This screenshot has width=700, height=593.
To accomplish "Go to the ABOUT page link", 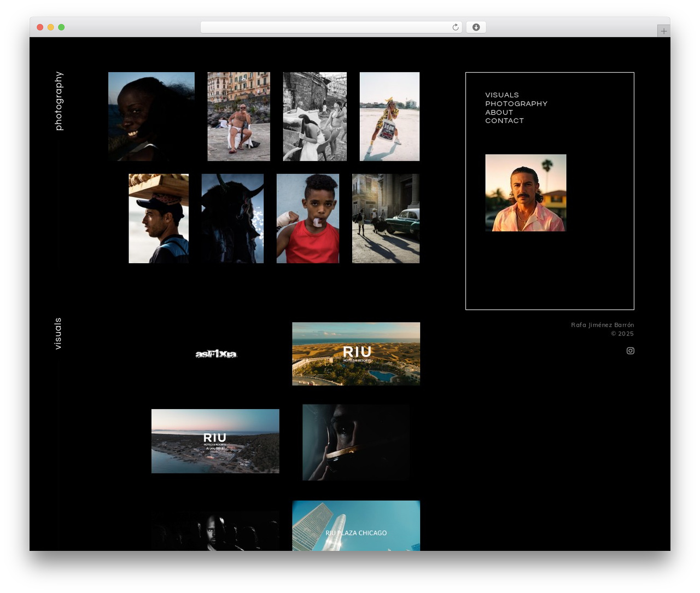I will click(499, 112).
